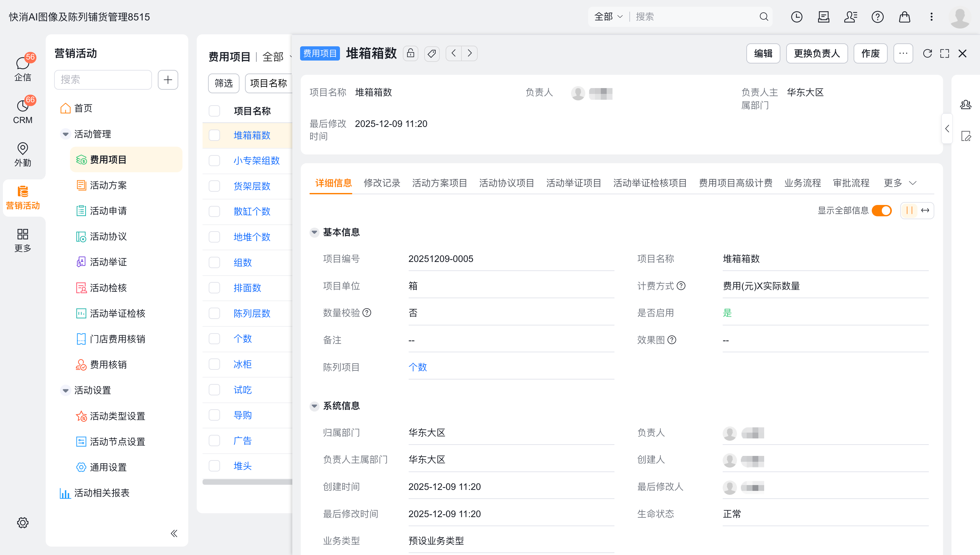
Task: Expand detail panel to fullscreen
Action: 945,53
